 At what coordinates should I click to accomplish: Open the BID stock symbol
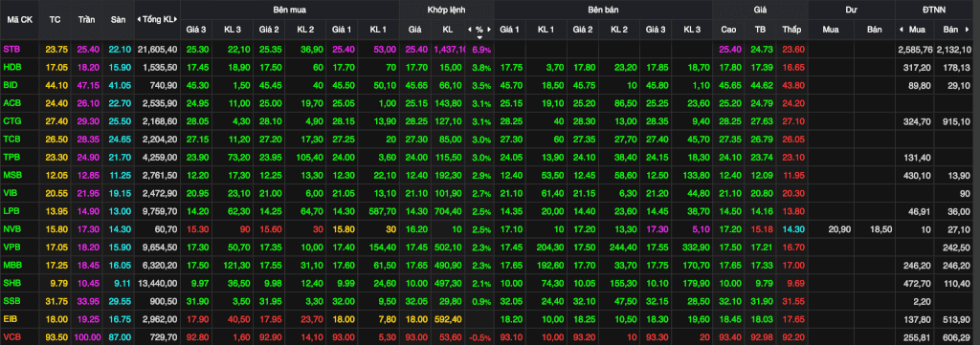point(11,85)
